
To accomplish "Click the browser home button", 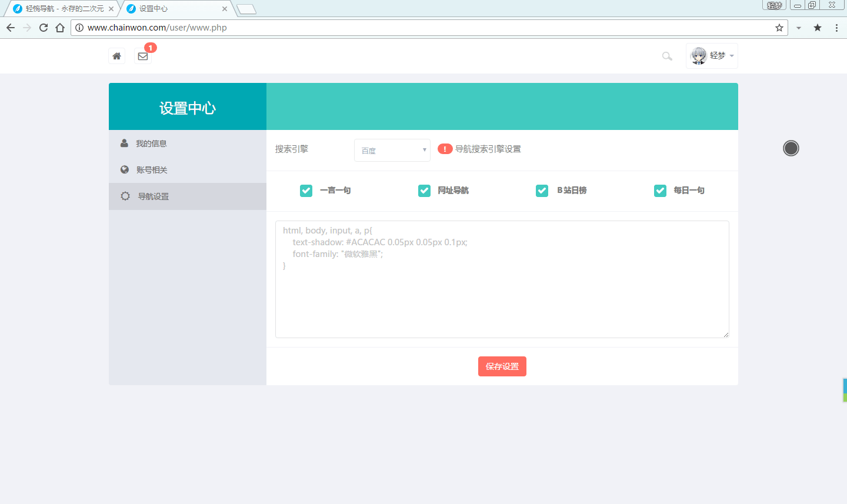I will pos(60,28).
